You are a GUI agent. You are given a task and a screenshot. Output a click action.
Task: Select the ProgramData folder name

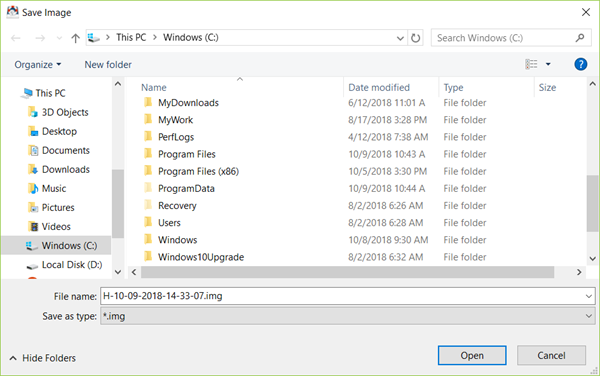pyautogui.click(x=186, y=189)
